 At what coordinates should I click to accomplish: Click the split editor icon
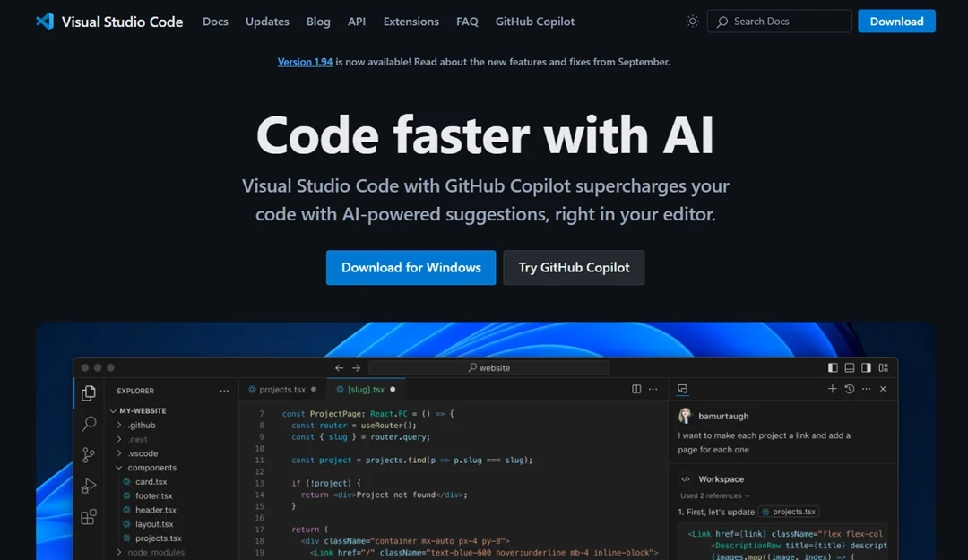[x=636, y=389]
